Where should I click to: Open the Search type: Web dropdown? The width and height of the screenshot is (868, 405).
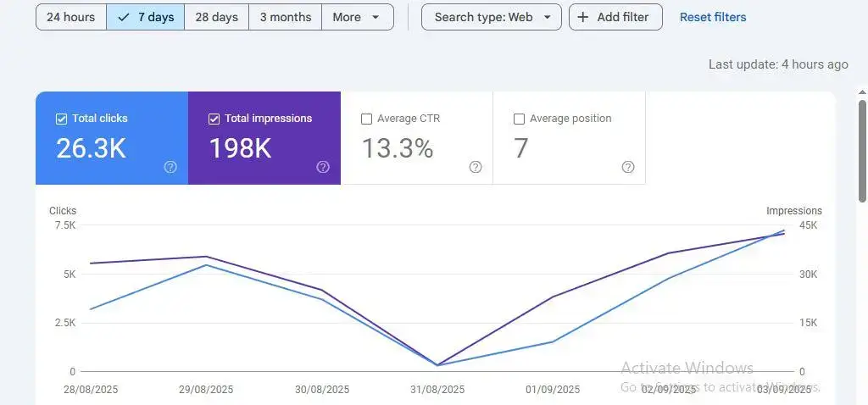pyautogui.click(x=491, y=17)
